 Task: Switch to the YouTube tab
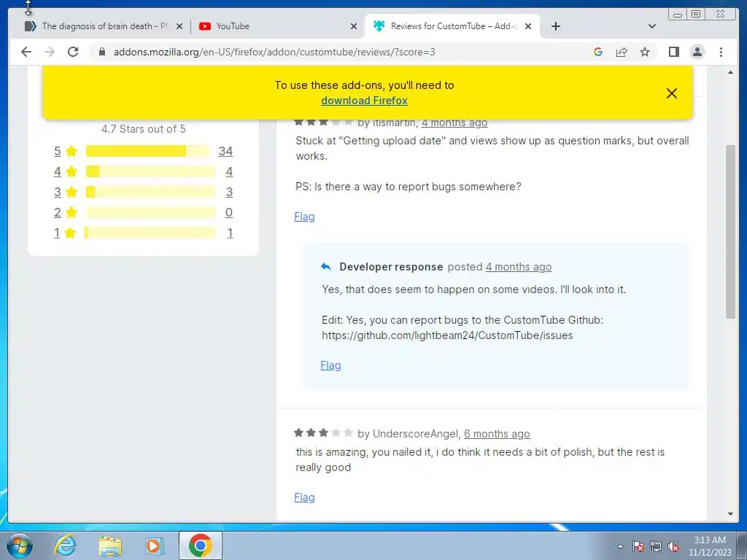(278, 26)
